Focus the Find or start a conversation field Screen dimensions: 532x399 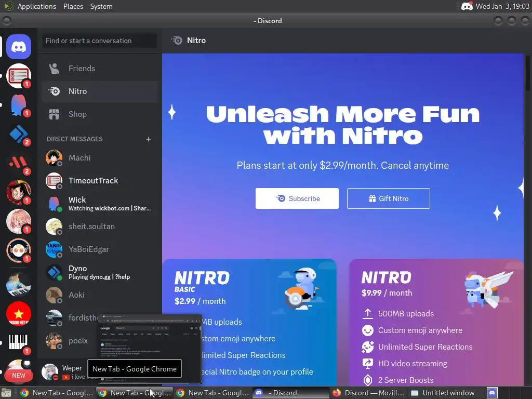point(100,41)
